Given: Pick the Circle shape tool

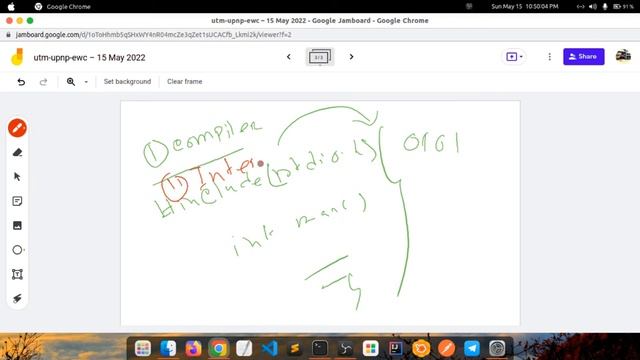Looking at the screenshot, I should click(x=18, y=250).
